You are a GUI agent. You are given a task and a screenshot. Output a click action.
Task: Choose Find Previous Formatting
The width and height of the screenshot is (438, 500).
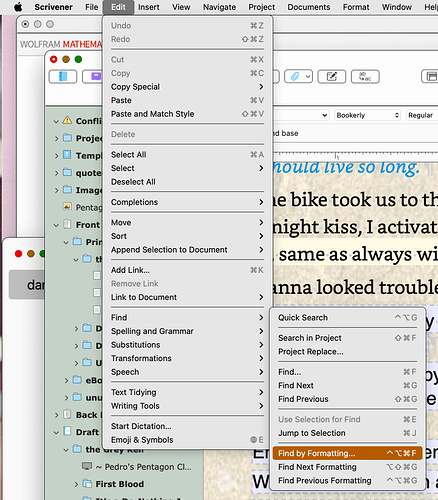(347, 481)
